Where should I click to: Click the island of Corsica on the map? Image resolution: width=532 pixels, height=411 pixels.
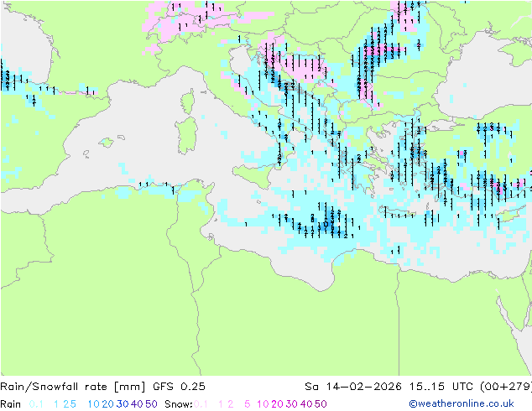click(188, 101)
